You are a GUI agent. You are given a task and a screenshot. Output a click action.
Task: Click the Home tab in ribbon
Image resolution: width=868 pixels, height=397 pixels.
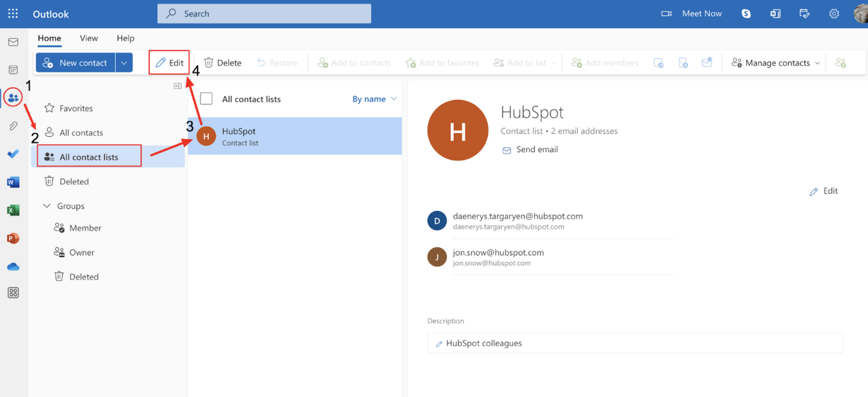pyautogui.click(x=49, y=38)
